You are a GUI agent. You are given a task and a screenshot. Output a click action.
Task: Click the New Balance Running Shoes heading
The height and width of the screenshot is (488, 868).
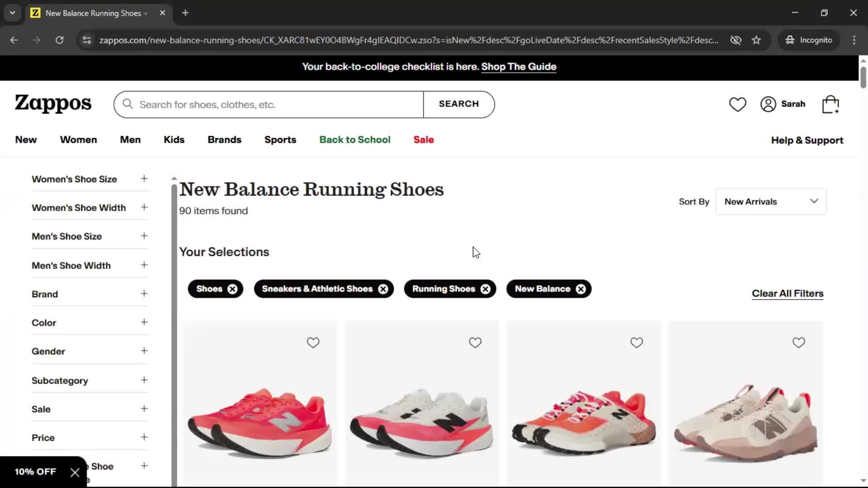click(311, 190)
